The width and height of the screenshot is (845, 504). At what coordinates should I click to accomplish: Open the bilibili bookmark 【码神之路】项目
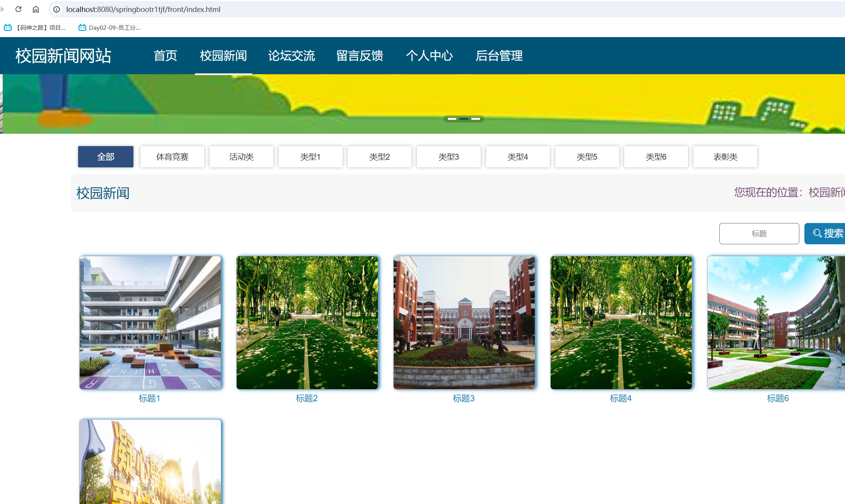click(35, 27)
